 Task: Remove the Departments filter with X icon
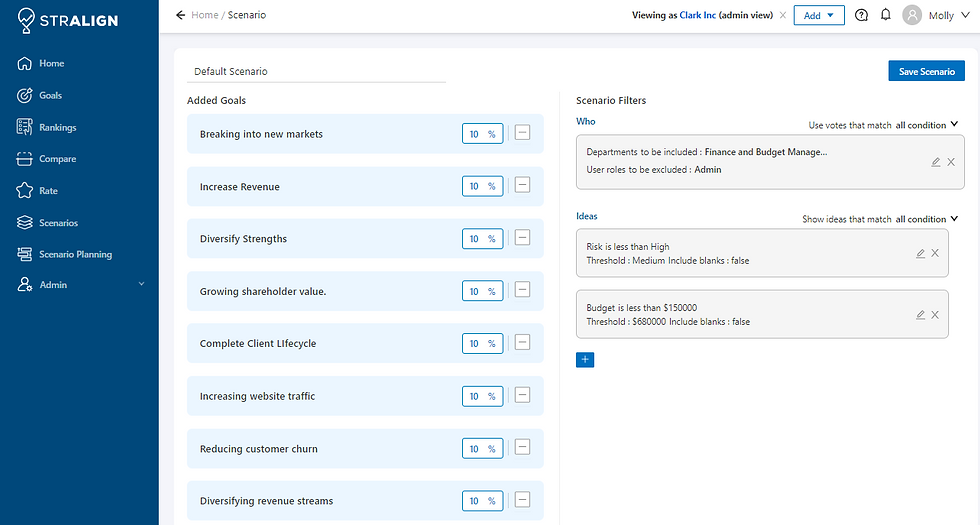[x=951, y=162]
